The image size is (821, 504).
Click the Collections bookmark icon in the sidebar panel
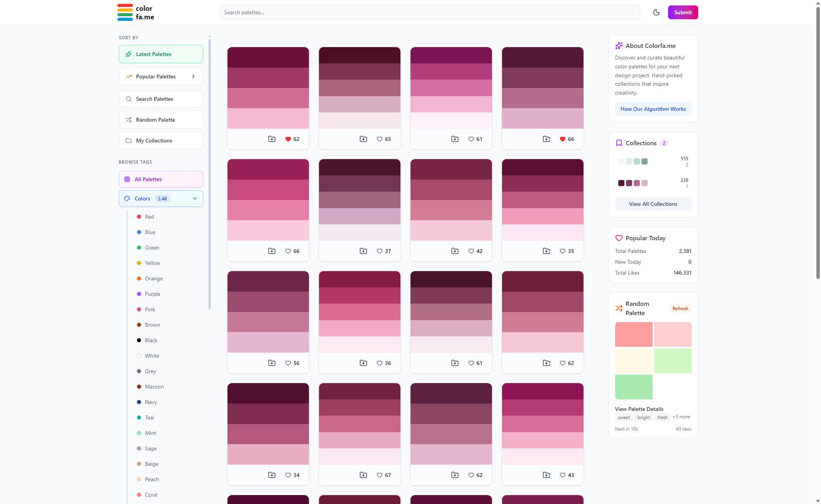619,143
